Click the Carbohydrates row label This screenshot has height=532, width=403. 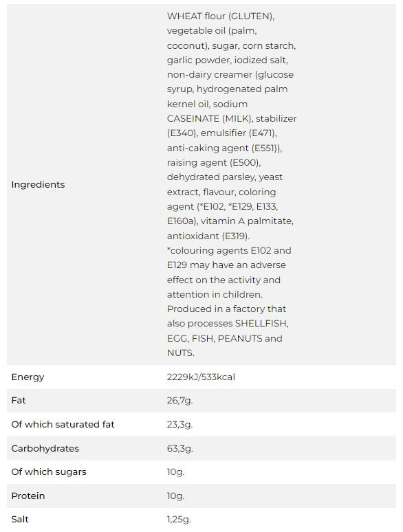pos(45,449)
